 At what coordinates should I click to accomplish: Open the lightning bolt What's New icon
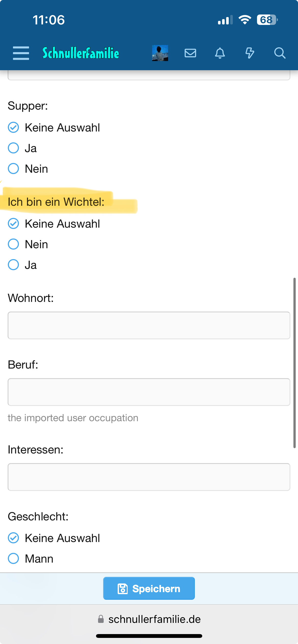[x=250, y=53]
